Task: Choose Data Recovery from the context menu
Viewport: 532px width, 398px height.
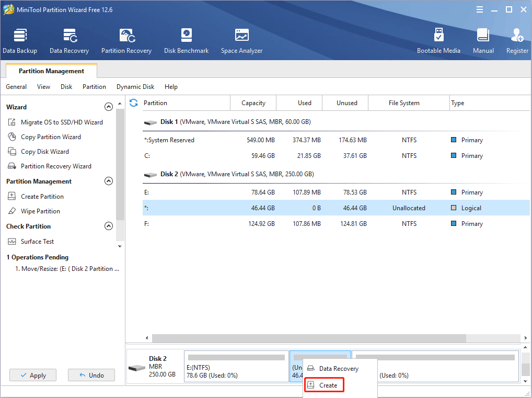Action: [x=340, y=369]
